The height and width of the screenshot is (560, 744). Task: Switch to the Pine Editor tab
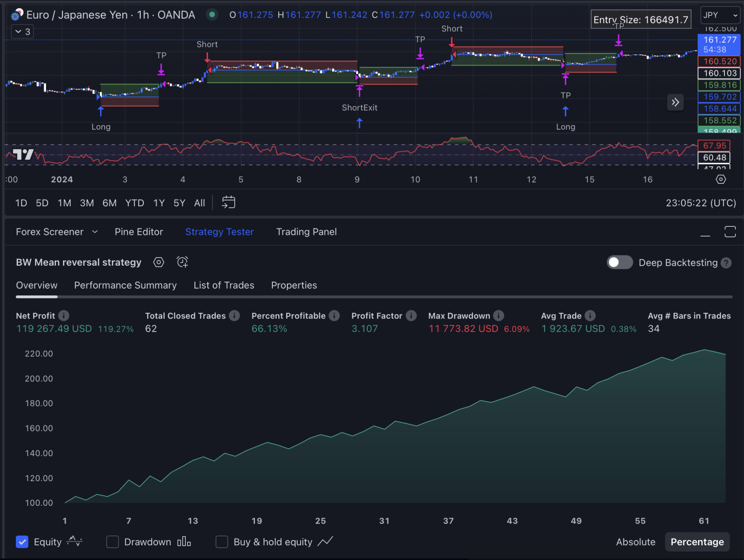point(139,232)
